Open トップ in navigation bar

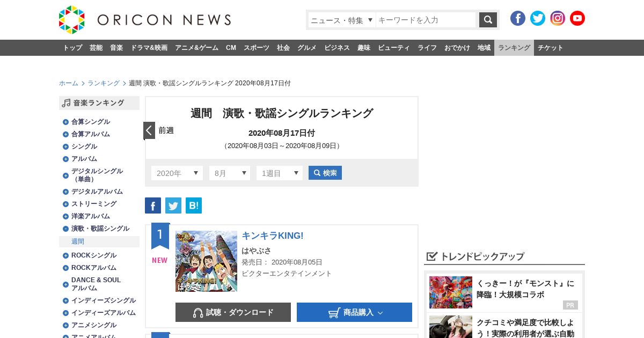coord(72,48)
